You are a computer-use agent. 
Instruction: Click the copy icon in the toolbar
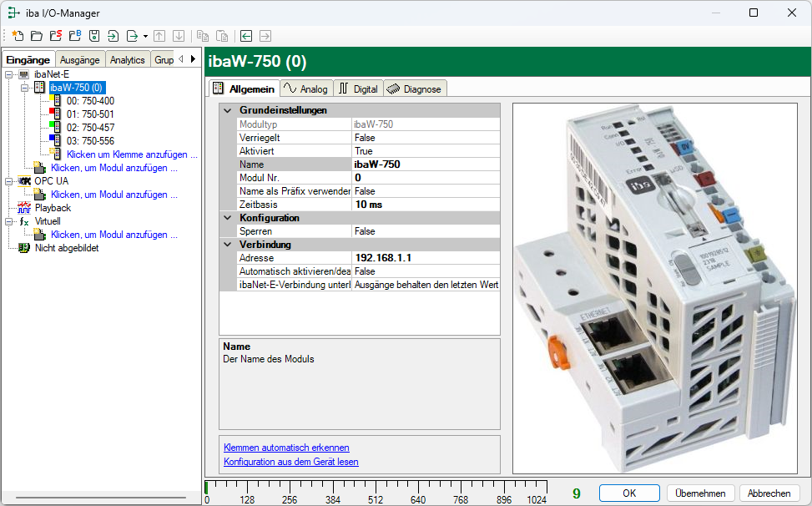pyautogui.click(x=203, y=36)
